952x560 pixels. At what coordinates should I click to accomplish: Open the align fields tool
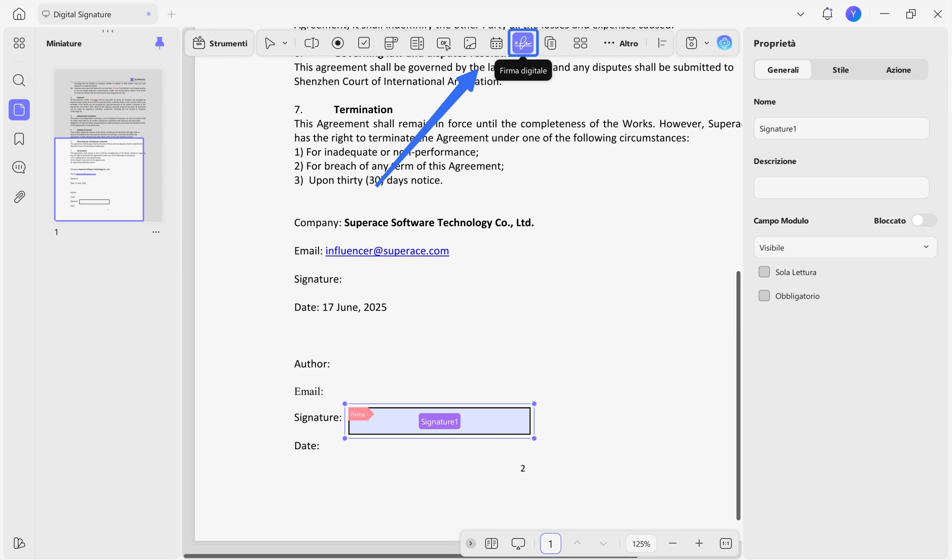[662, 43]
